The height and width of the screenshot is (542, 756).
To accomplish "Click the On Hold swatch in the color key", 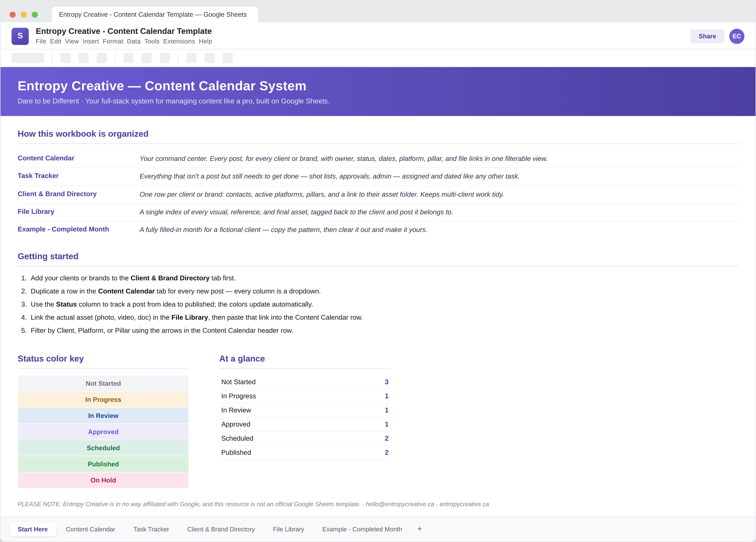I will [103, 480].
